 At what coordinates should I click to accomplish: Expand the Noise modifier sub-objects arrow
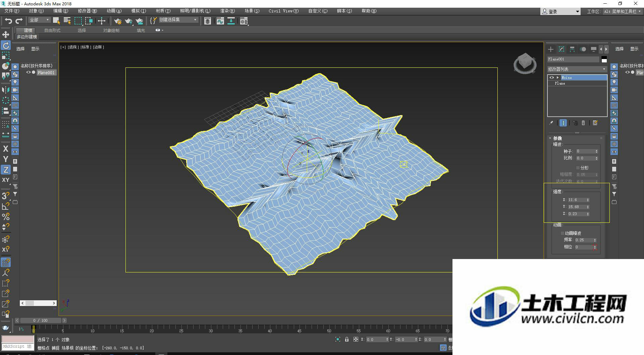coord(557,78)
